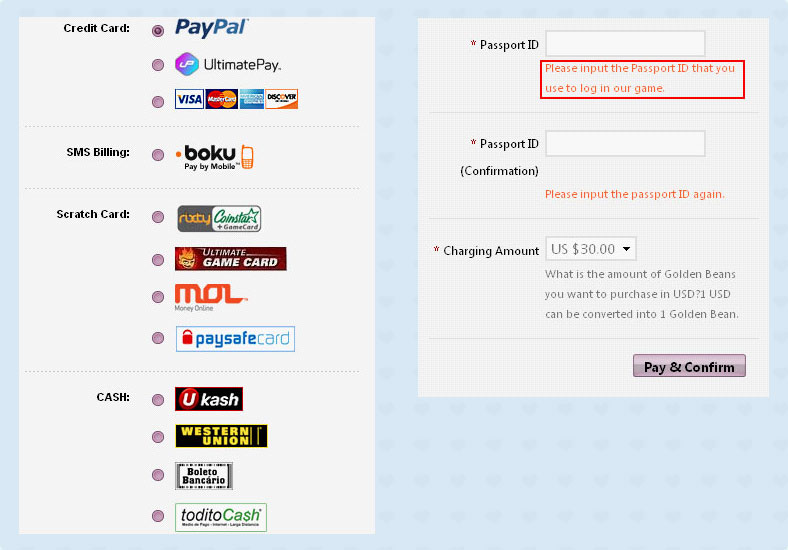The height and width of the screenshot is (550, 788).
Task: Focus the Passport ID input field
Action: pyautogui.click(x=625, y=44)
